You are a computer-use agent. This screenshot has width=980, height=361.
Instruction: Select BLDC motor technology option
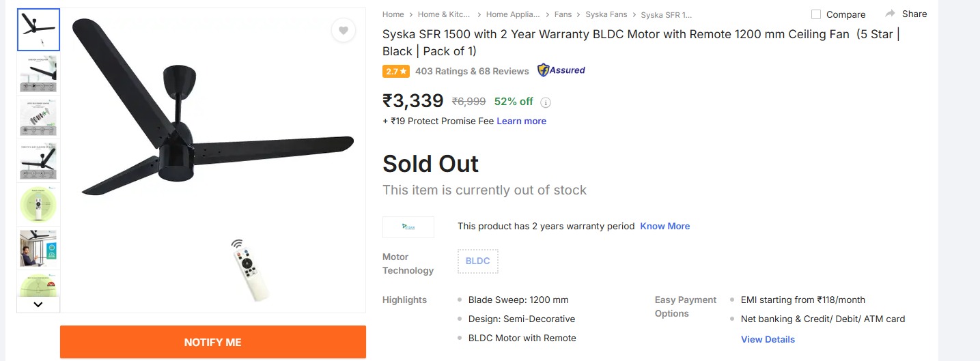coord(477,261)
